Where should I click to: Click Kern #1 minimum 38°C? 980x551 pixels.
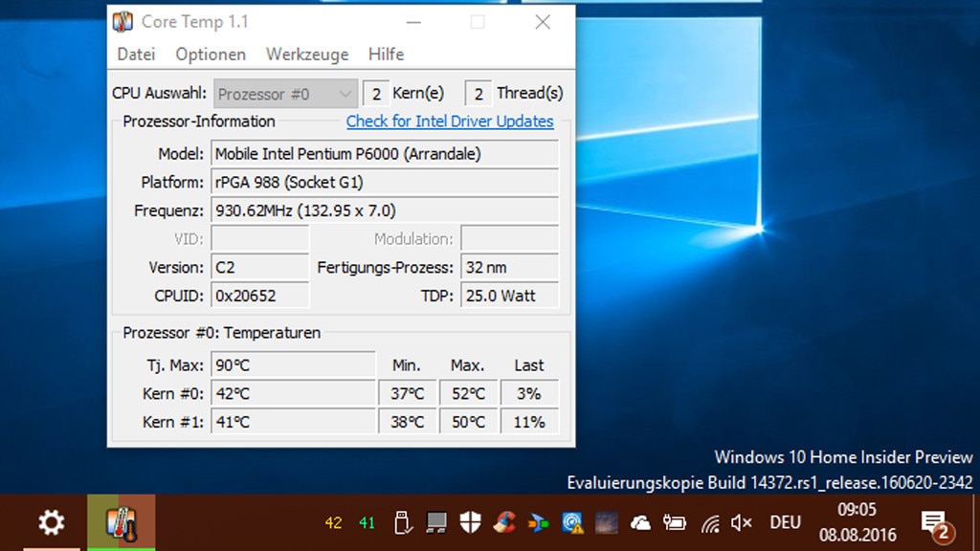tap(407, 422)
